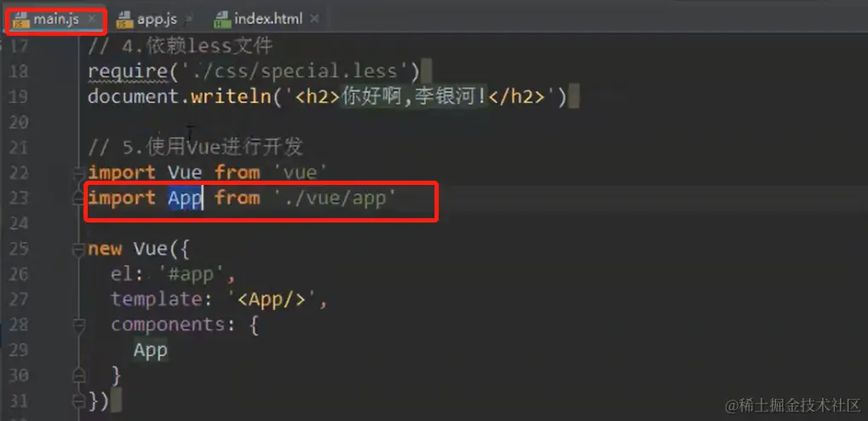Close the app.js tab

tap(189, 20)
